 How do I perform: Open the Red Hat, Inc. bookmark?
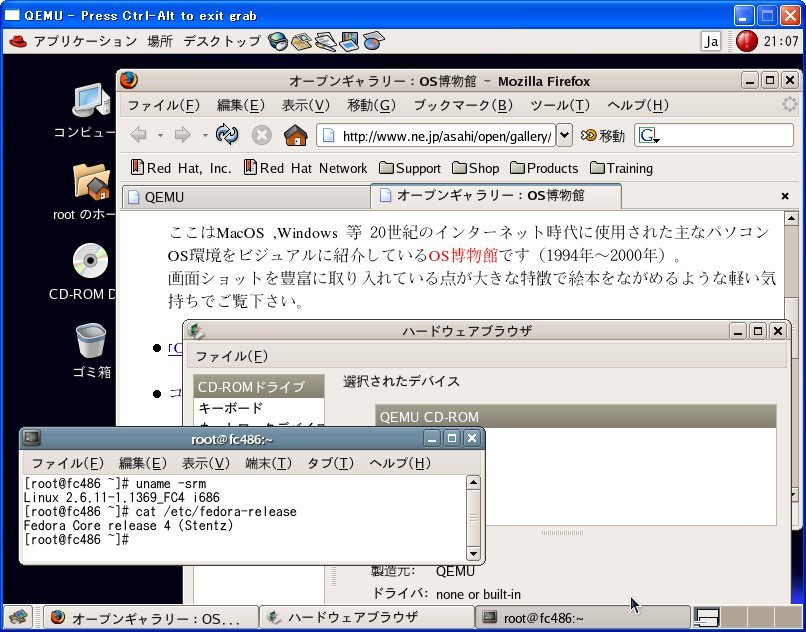[181, 168]
